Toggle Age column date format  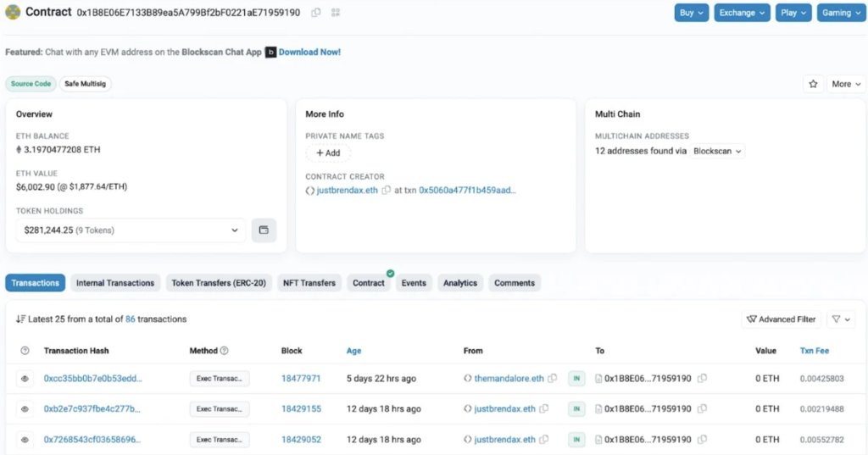(x=353, y=351)
